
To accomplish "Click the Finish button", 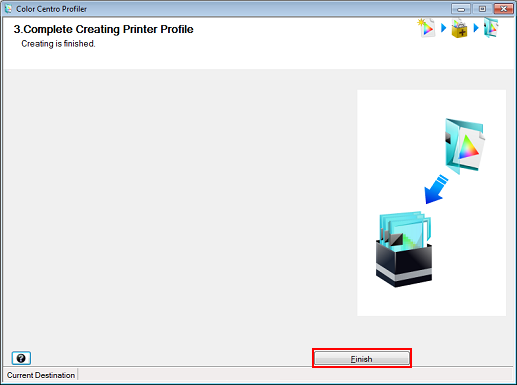I will [x=362, y=358].
